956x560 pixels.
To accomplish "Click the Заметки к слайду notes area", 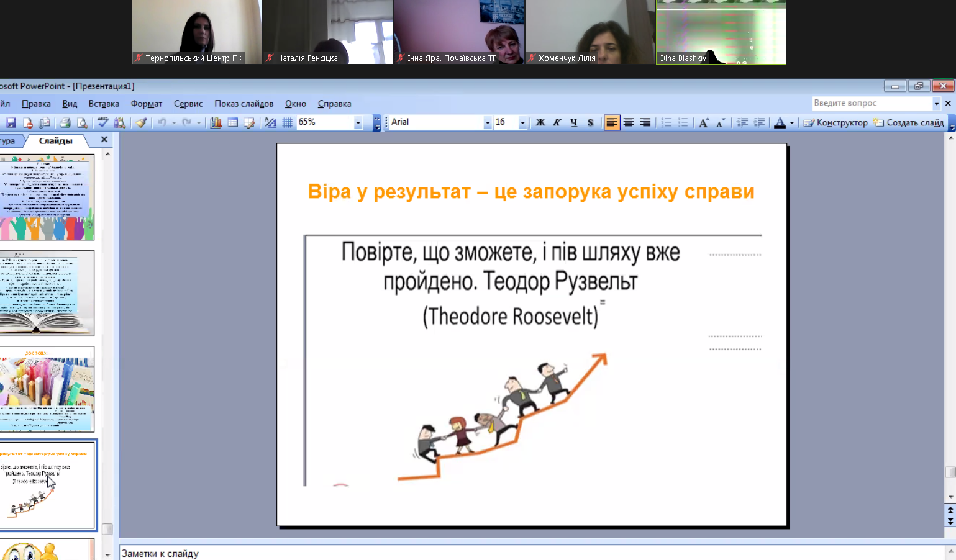I will 532,553.
